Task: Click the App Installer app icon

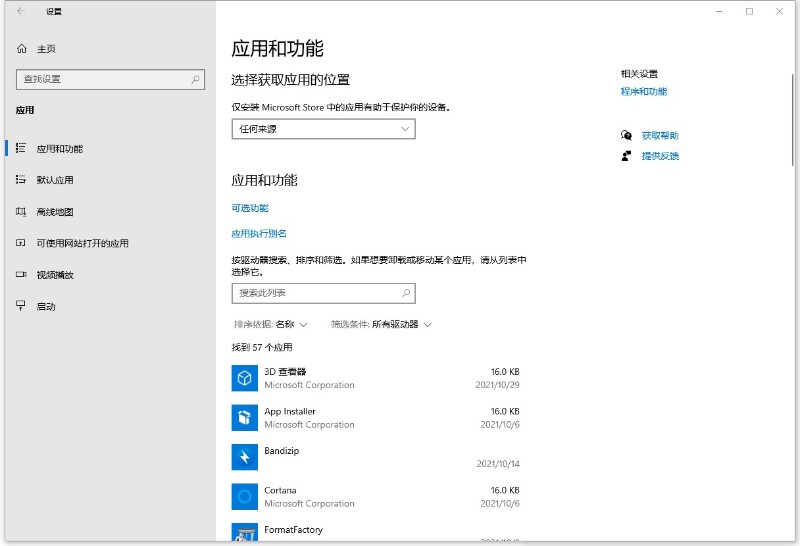Action: [245, 417]
